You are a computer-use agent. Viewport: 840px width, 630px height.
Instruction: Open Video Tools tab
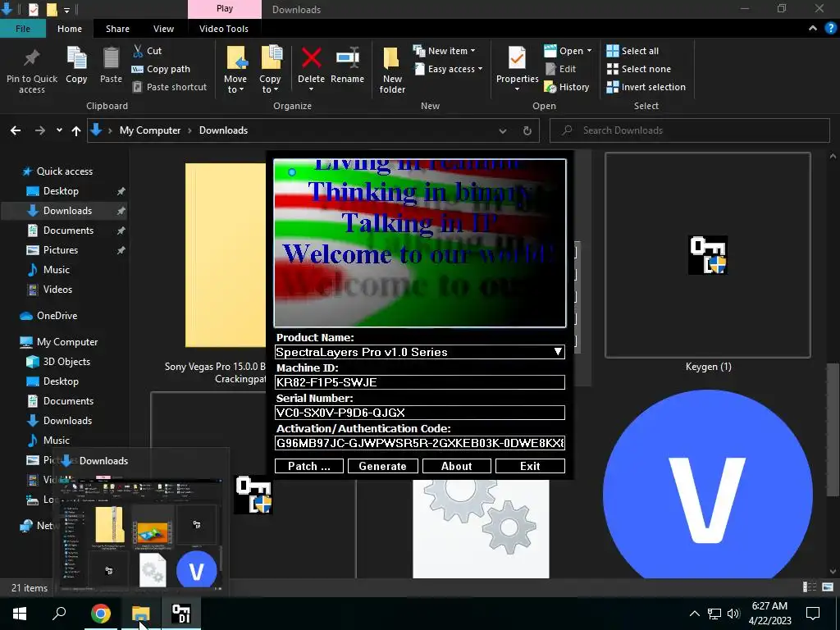point(224,29)
